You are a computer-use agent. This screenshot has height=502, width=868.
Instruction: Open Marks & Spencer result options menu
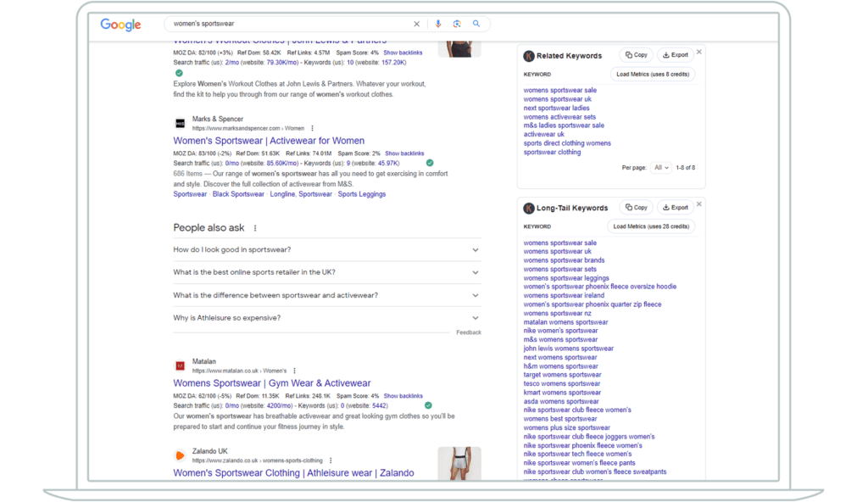312,128
